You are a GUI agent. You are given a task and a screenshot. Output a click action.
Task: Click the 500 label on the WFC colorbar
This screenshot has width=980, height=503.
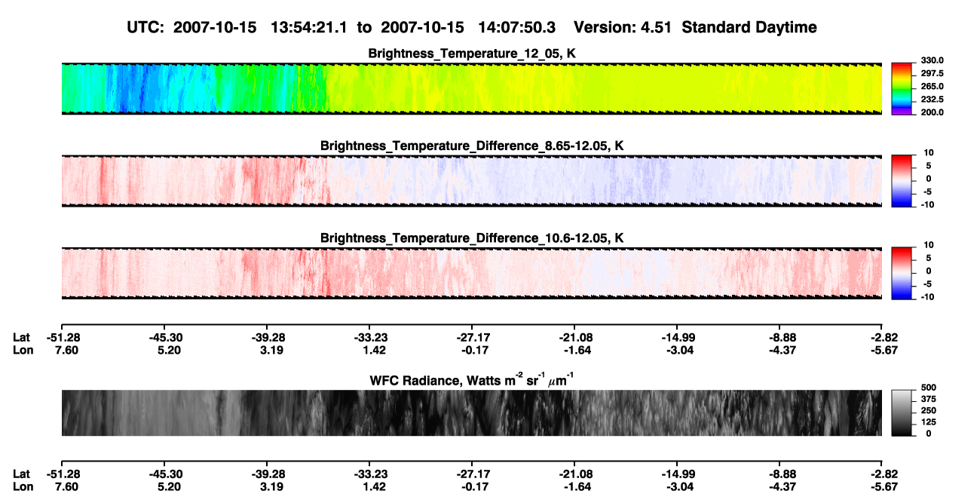(929, 388)
